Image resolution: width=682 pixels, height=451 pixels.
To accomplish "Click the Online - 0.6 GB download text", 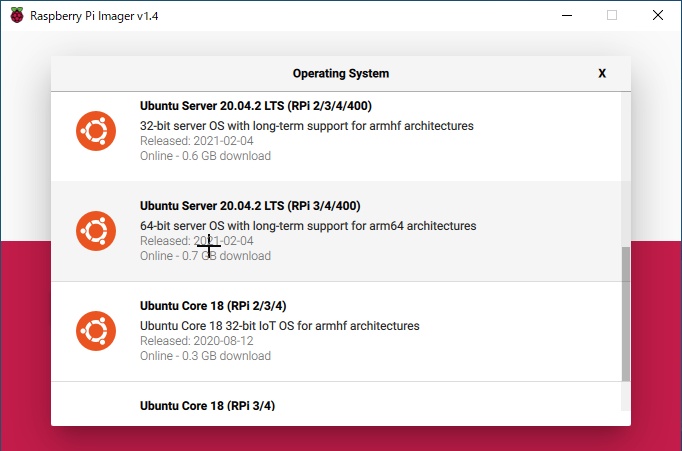I will pyautogui.click(x=205, y=156).
